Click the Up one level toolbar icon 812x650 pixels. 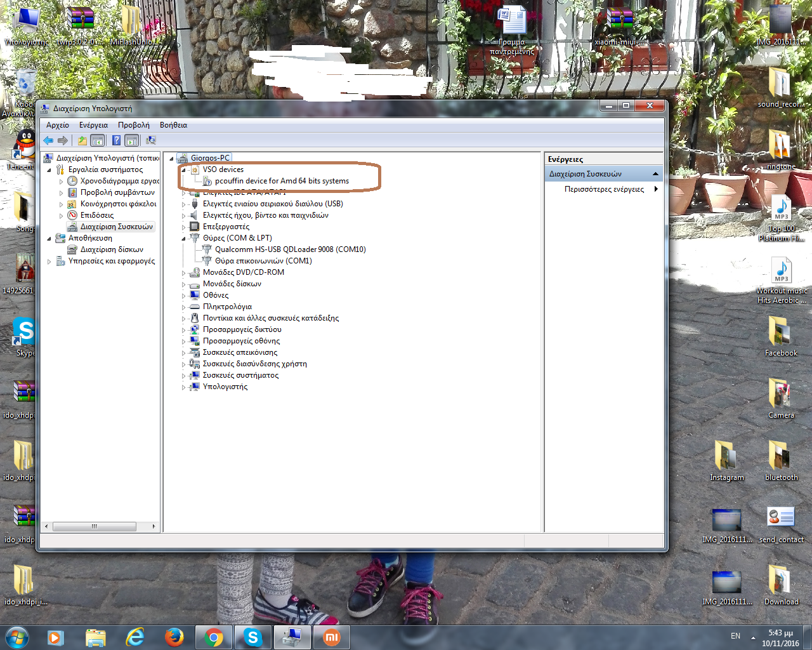pyautogui.click(x=82, y=140)
